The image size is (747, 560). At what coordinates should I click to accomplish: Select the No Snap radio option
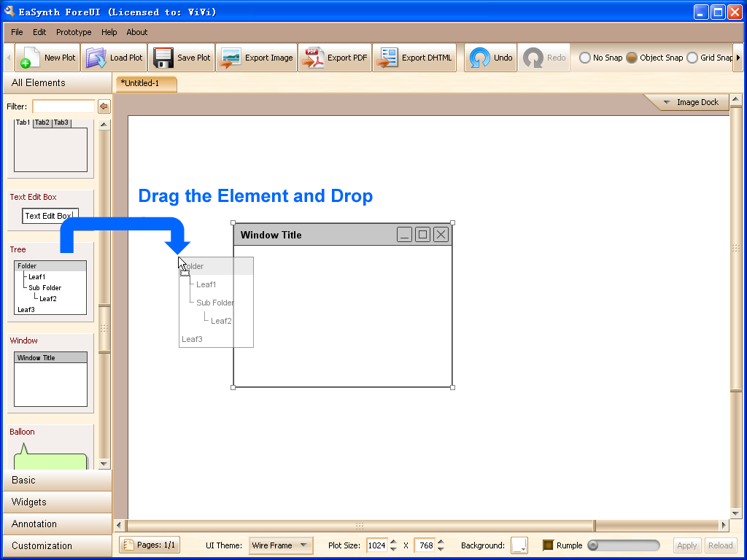pyautogui.click(x=585, y=58)
